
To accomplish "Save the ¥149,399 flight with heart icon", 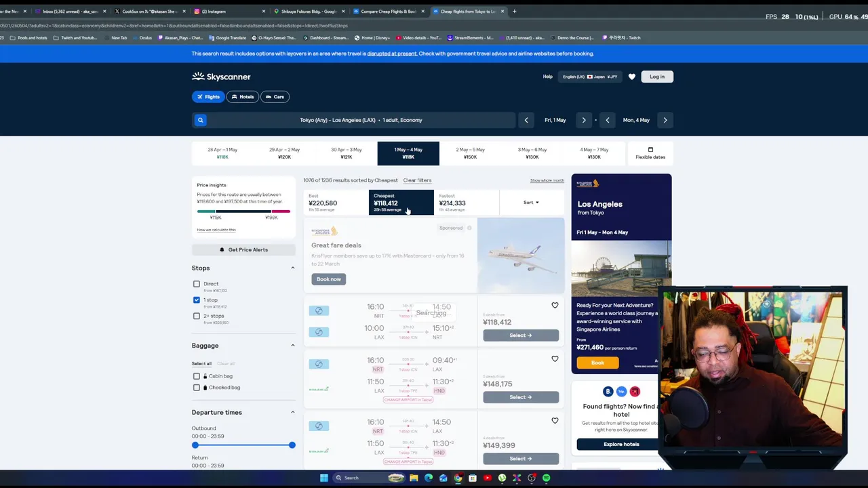I will [x=555, y=421].
